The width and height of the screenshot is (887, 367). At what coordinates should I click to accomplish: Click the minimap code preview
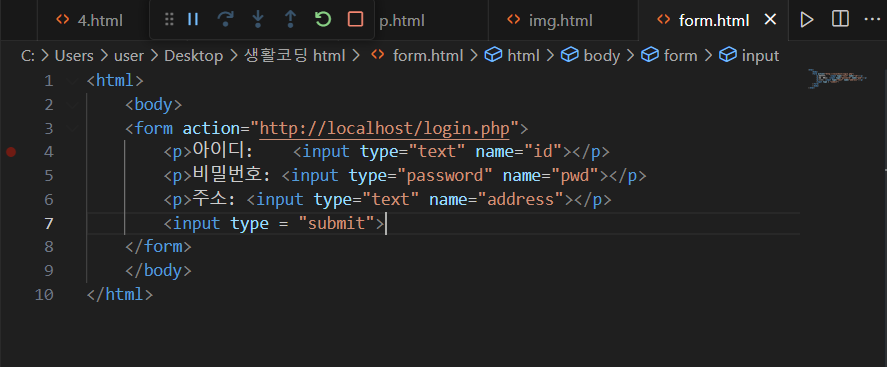(838, 79)
